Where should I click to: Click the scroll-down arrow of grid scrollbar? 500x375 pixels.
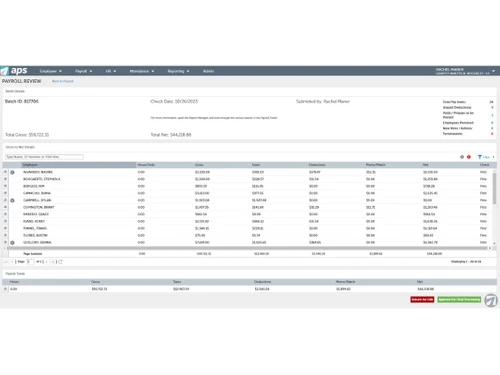(494, 243)
